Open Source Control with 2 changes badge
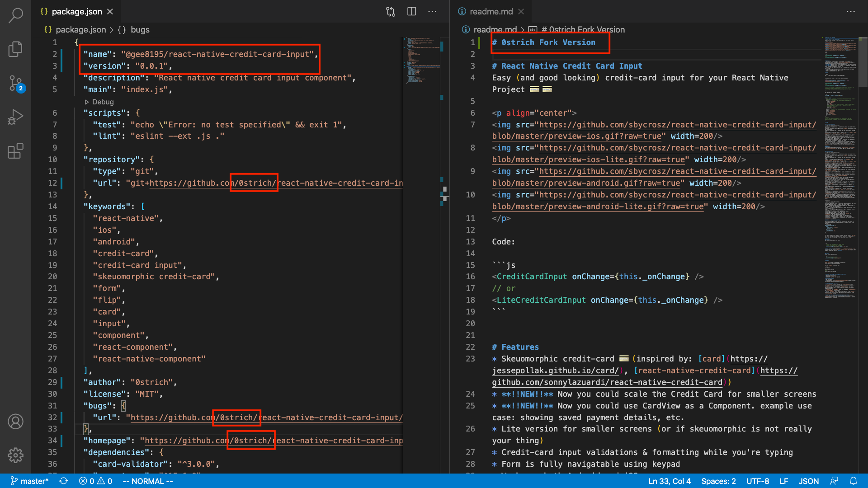This screenshot has height=488, width=868. pyautogui.click(x=15, y=84)
